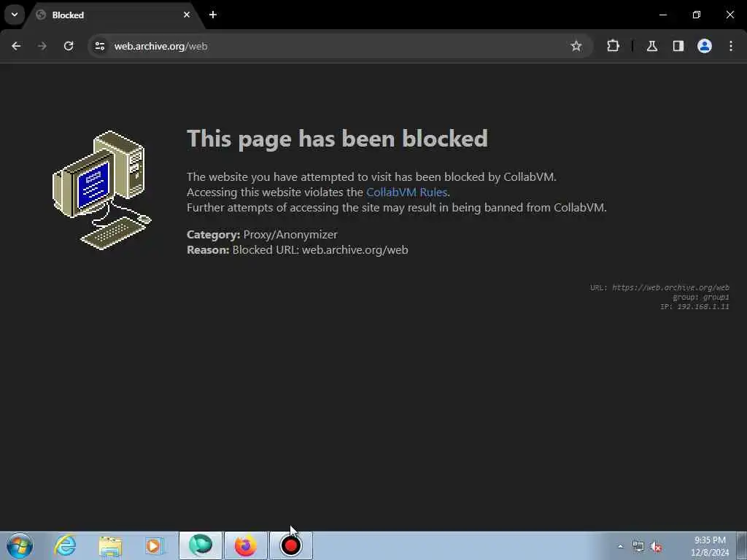This screenshot has height=560, width=747.
Task: Open Chrome Labs flask icon
Action: click(x=652, y=46)
